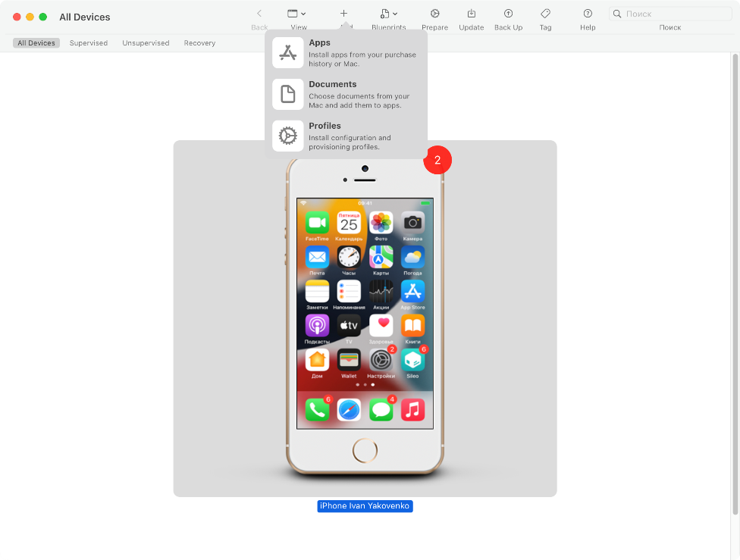Click the vertical scrollbar on the right

pyautogui.click(x=735, y=284)
